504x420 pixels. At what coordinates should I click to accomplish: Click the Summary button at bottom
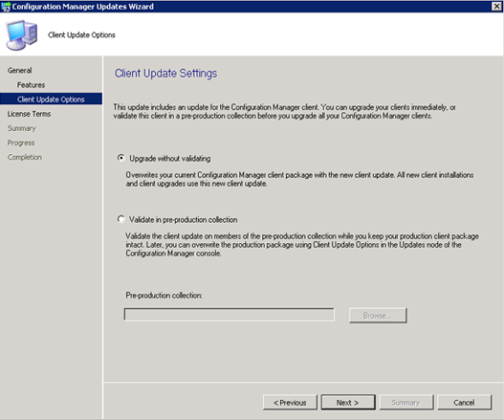pos(405,403)
